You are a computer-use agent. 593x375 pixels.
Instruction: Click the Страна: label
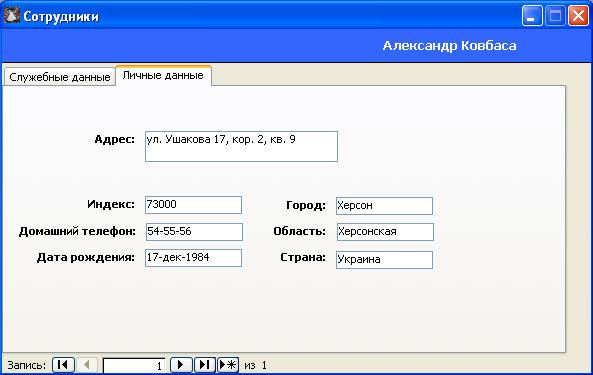tap(303, 257)
